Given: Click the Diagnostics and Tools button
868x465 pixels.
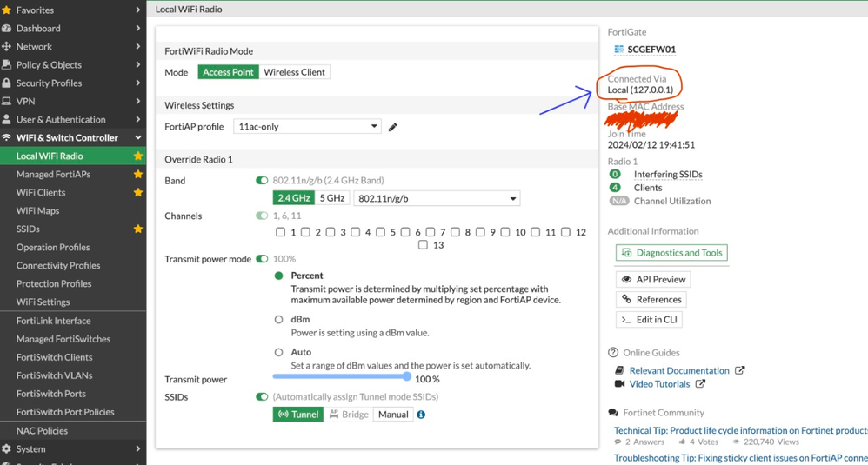Looking at the screenshot, I should (x=672, y=253).
